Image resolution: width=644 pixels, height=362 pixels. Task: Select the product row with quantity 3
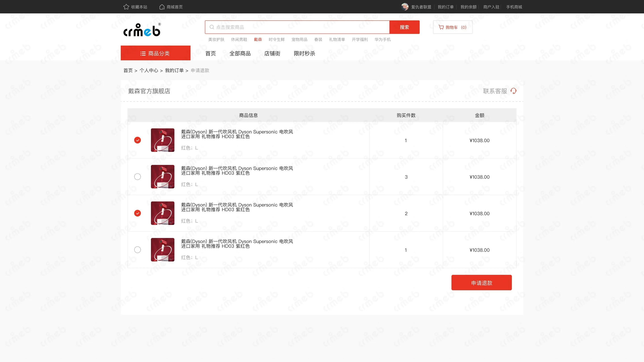pyautogui.click(x=138, y=177)
